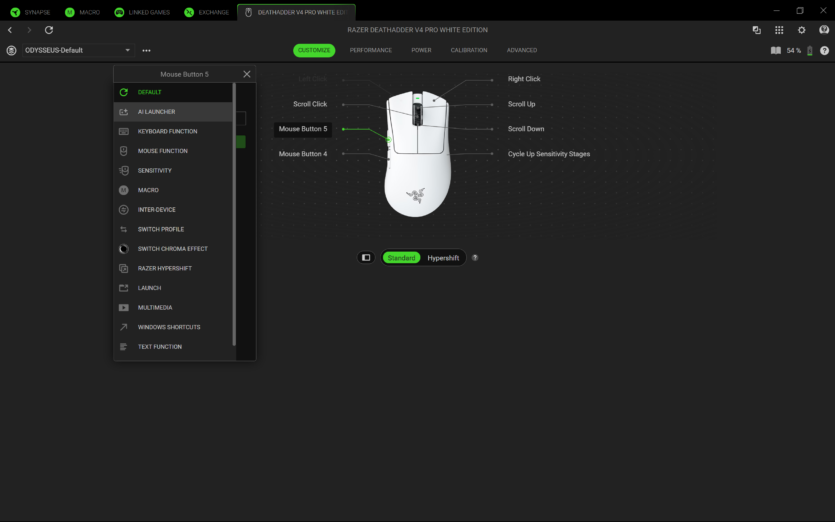Switch to the Performance tab
This screenshot has width=835, height=522.
point(370,50)
